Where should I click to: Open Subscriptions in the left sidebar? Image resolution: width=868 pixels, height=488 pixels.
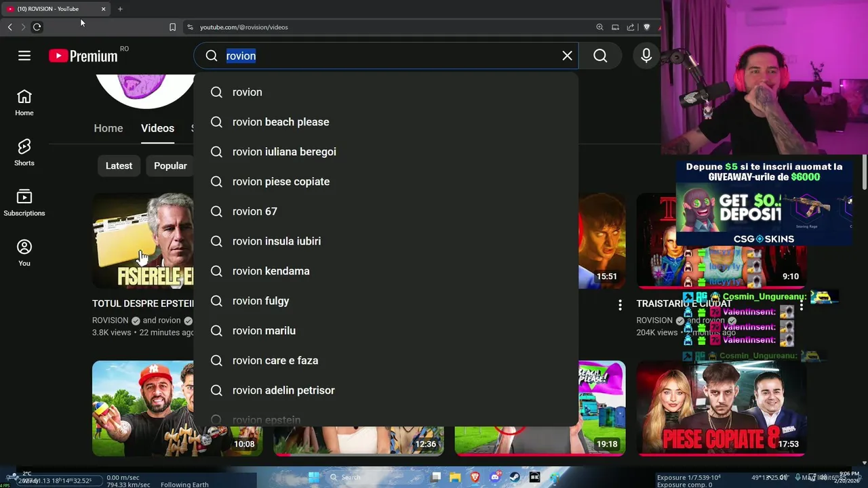pyautogui.click(x=24, y=203)
